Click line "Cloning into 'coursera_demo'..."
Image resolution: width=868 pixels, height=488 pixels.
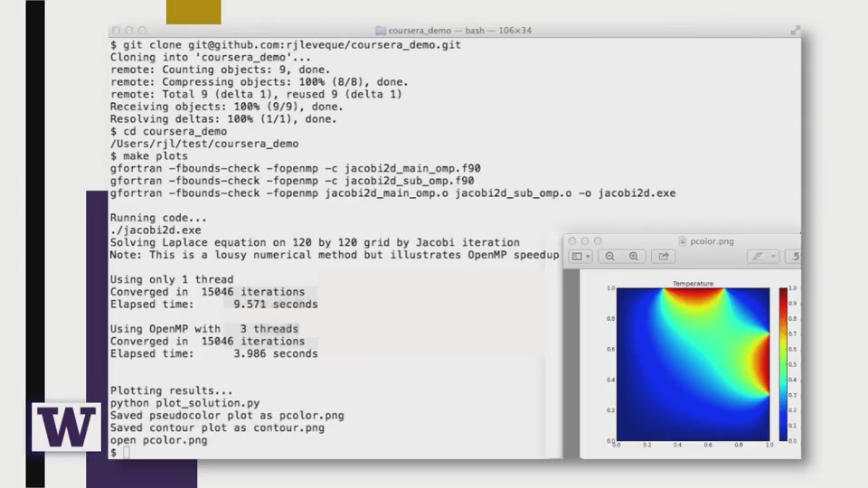[x=211, y=57]
